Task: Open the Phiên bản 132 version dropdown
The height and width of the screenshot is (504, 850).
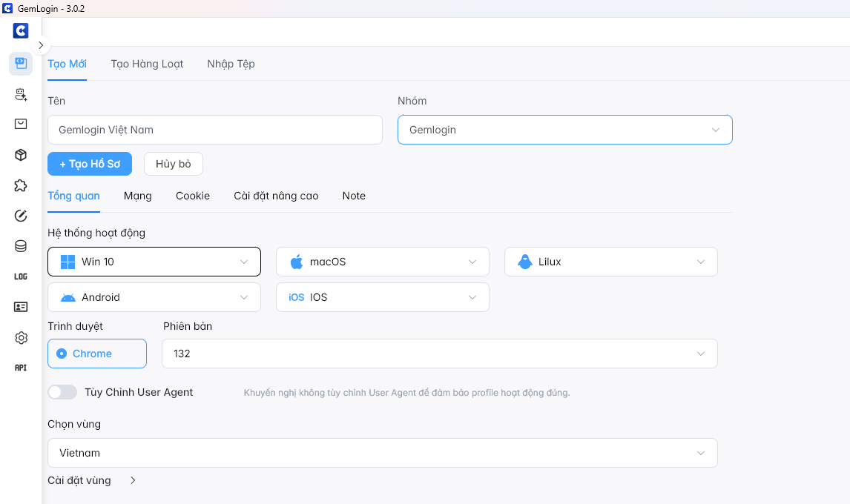Action: [439, 354]
